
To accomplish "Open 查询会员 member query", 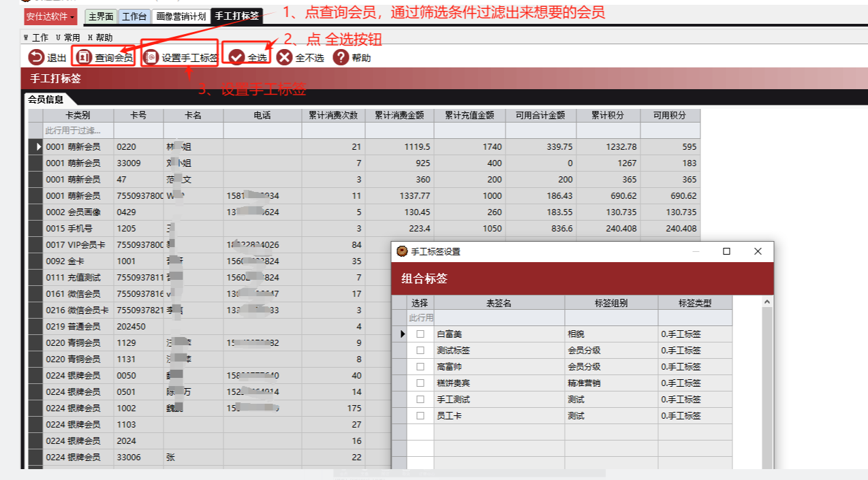I will [x=105, y=58].
